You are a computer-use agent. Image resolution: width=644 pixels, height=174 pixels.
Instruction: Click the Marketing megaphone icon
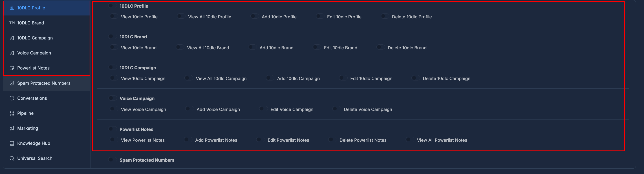(x=11, y=128)
